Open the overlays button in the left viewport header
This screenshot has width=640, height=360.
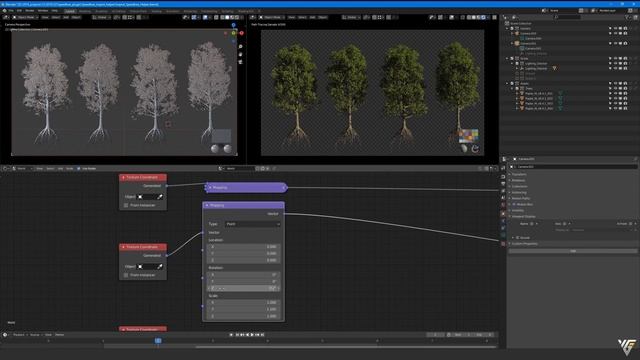tap(205, 17)
